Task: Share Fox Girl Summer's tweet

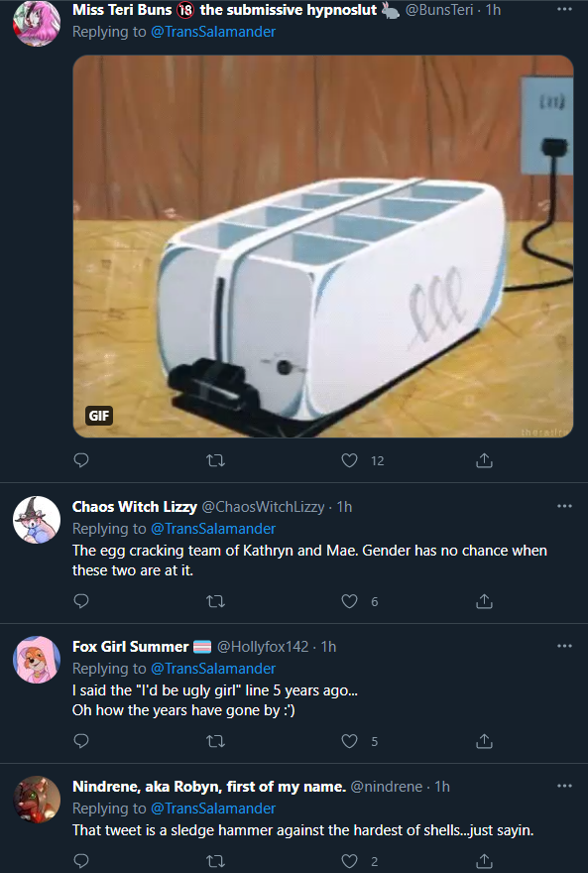Action: click(x=484, y=741)
